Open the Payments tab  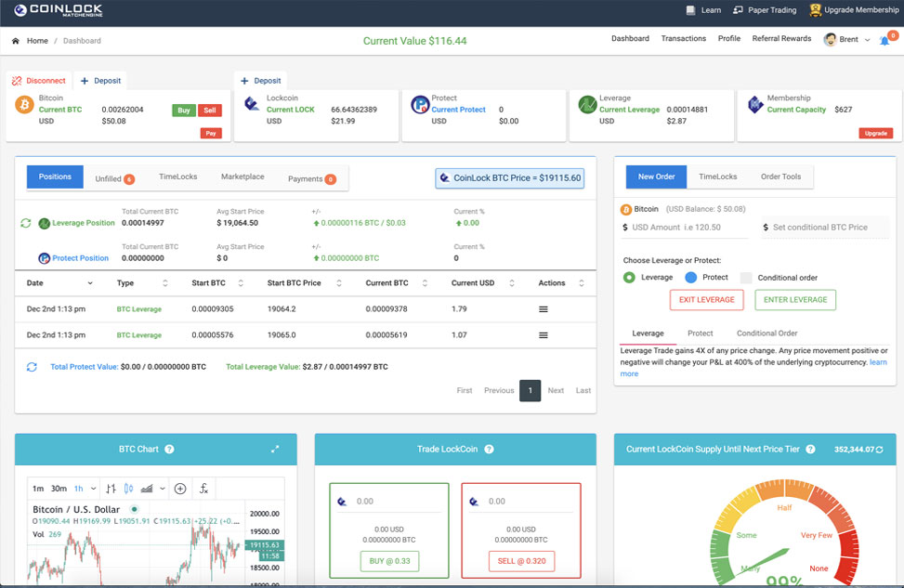click(x=312, y=178)
